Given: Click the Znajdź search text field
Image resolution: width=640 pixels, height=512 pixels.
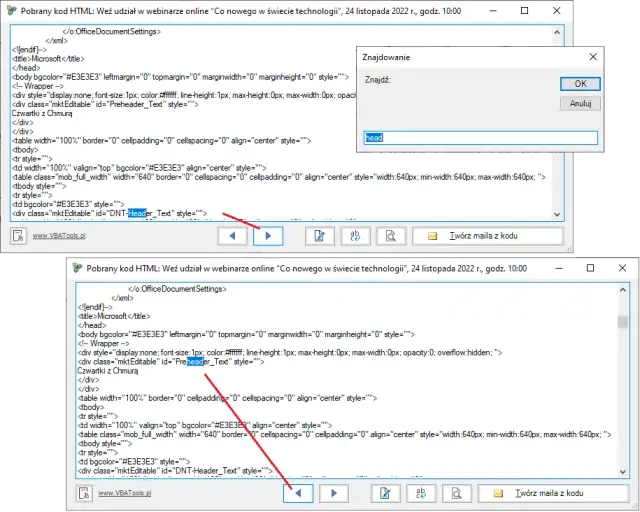Looking at the screenshot, I should coord(480,138).
